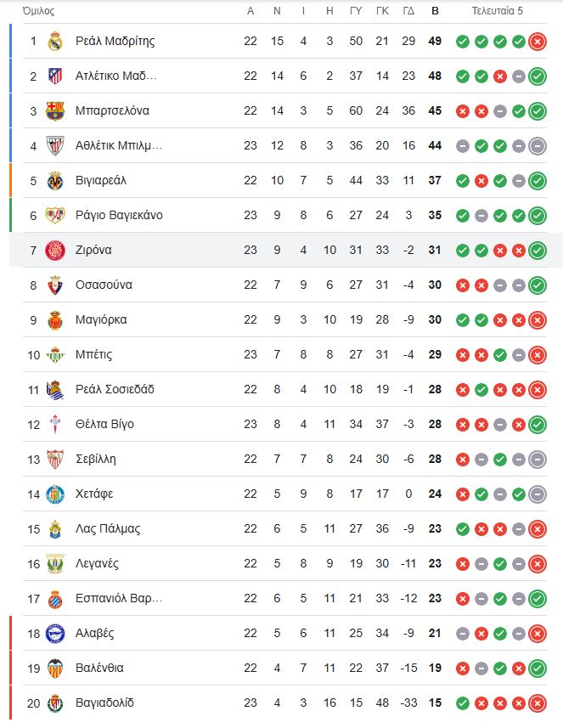This screenshot has height=728, width=563.
Task: Click Valladolid's first green win indicator
Action: pyautogui.click(x=463, y=703)
